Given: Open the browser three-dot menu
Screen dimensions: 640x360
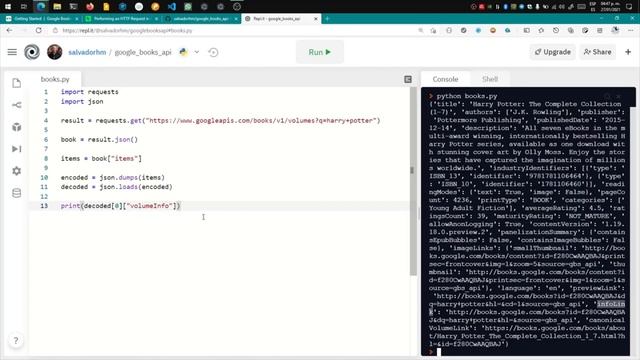Looking at the screenshot, I should click(x=631, y=31).
